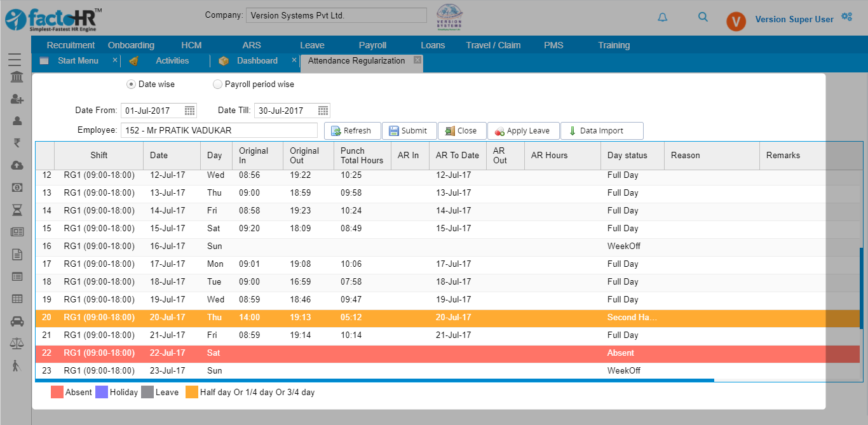868x425 pixels.
Task: Select the Payroll period wise option
Action: pos(217,84)
